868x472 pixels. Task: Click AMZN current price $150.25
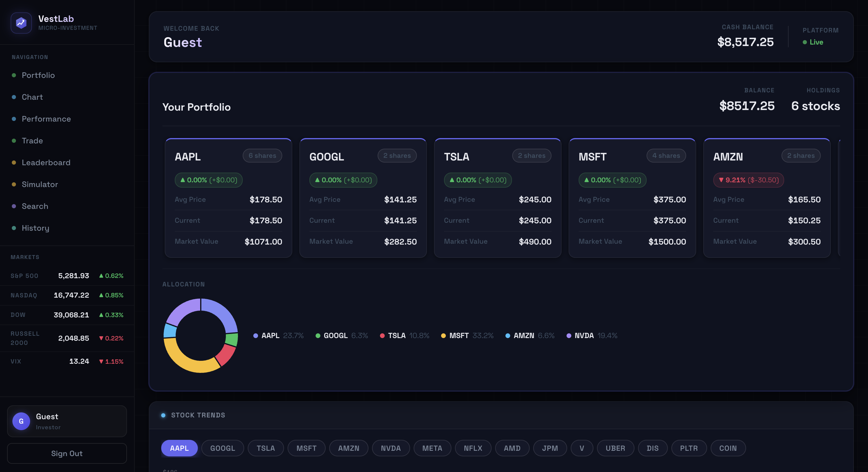pos(804,221)
